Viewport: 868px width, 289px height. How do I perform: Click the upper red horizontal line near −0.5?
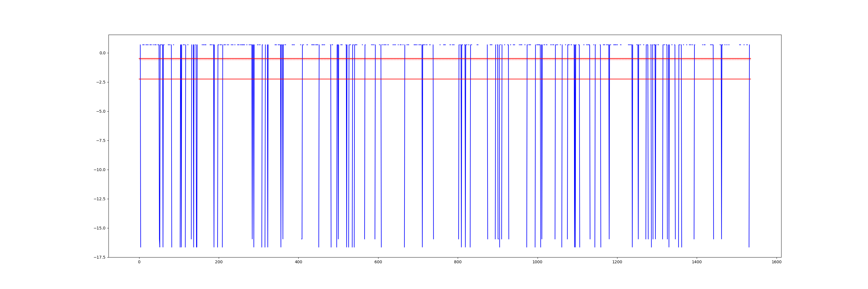[x=445, y=59]
